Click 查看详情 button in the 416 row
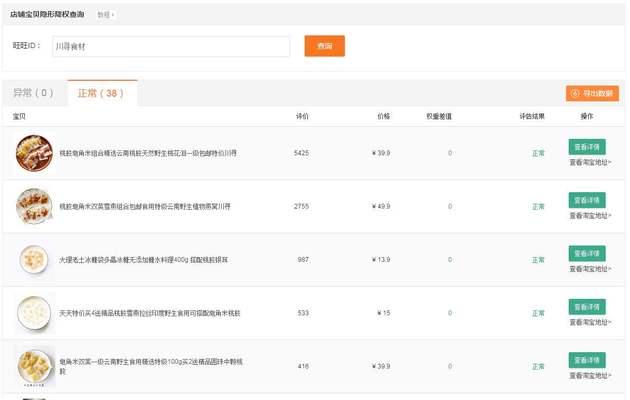The image size is (630, 400). [x=587, y=360]
